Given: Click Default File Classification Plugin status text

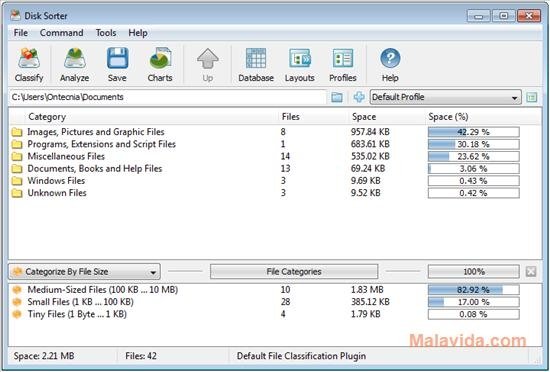Looking at the screenshot, I should pyautogui.click(x=301, y=356).
